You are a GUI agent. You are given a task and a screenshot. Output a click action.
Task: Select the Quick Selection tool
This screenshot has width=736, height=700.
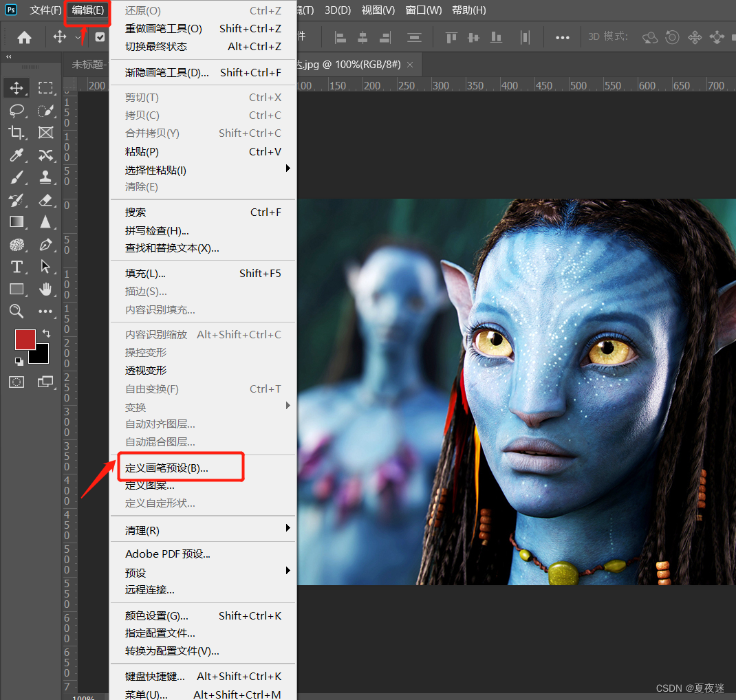(x=45, y=111)
